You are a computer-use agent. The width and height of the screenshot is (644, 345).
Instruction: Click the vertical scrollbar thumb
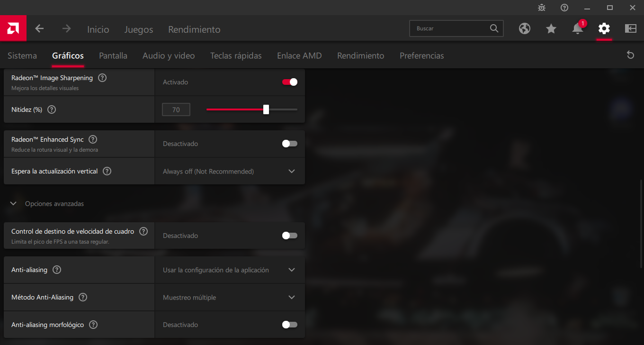coord(641,223)
